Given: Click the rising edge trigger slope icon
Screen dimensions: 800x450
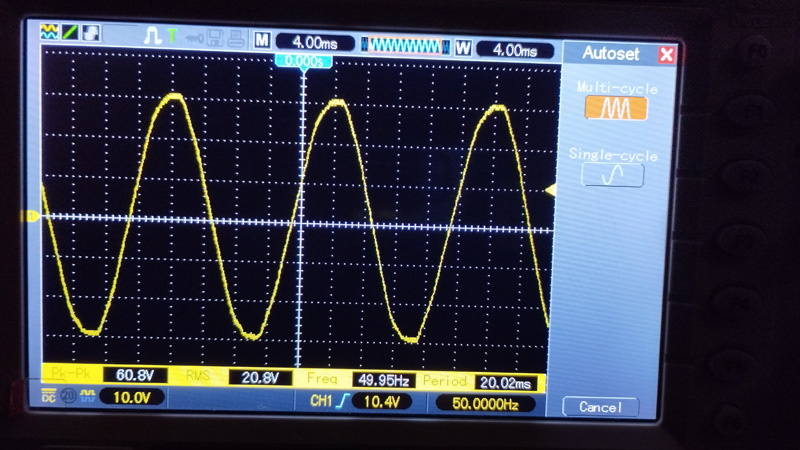Looking at the screenshot, I should point(341,402).
